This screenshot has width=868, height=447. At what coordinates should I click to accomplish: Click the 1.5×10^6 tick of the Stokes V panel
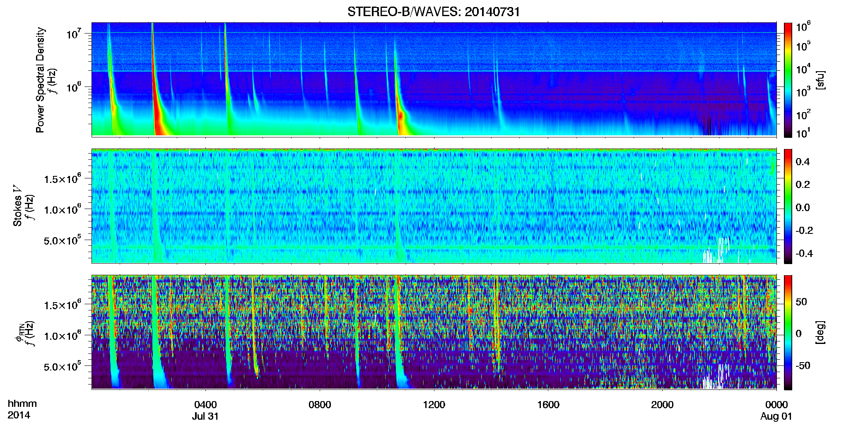[63, 179]
